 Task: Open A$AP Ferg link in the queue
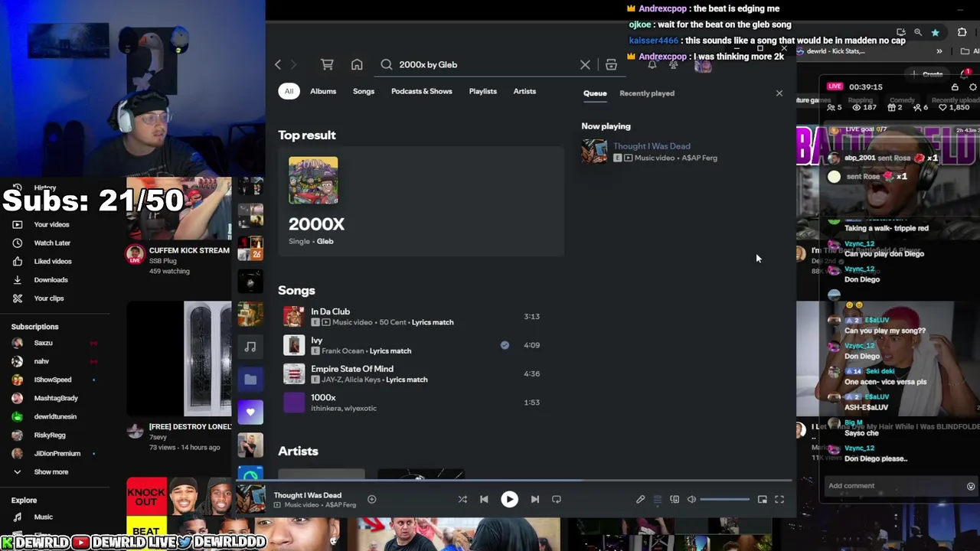click(698, 158)
